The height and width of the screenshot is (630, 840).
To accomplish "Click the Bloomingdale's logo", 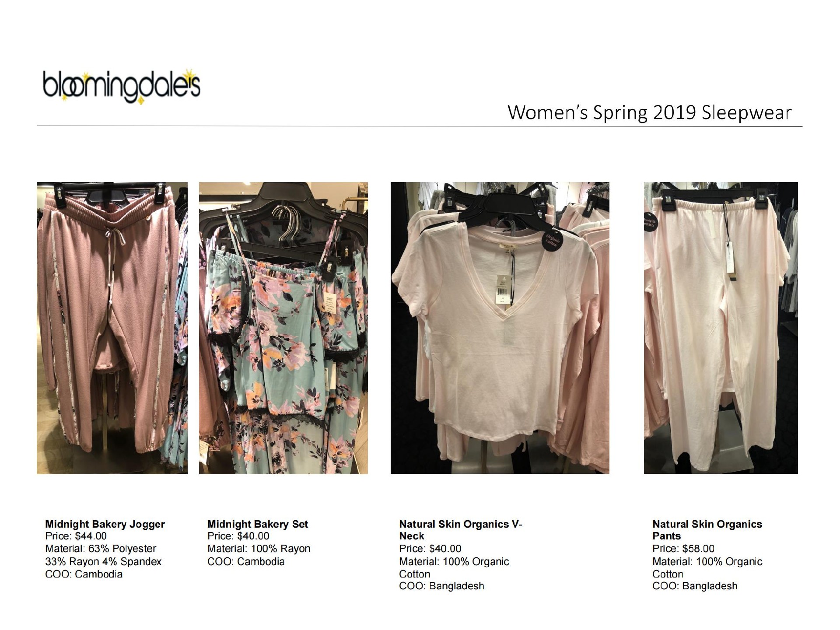I will tap(121, 86).
